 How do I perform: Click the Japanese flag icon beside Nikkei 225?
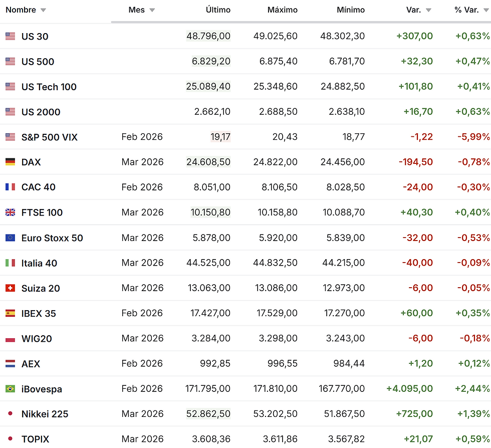[x=10, y=414]
